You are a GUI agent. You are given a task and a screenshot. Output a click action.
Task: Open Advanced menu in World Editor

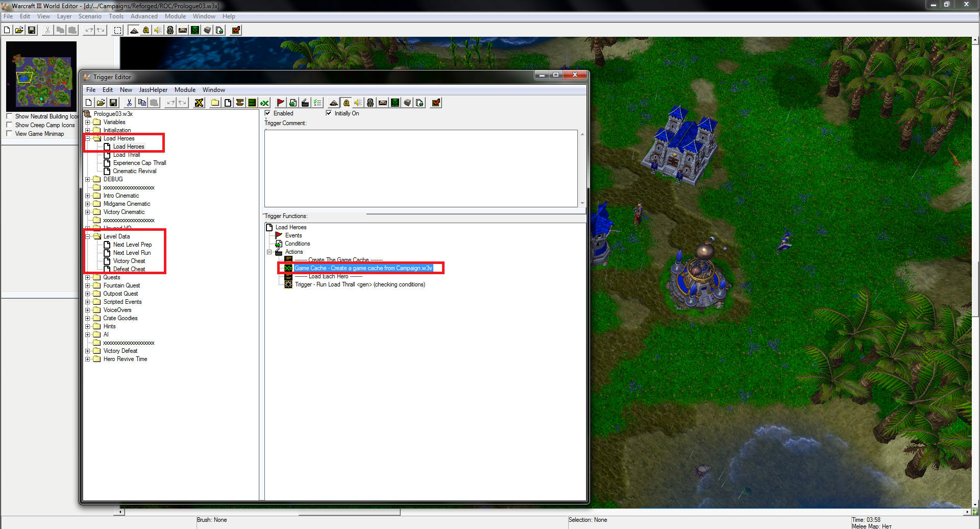pos(144,16)
